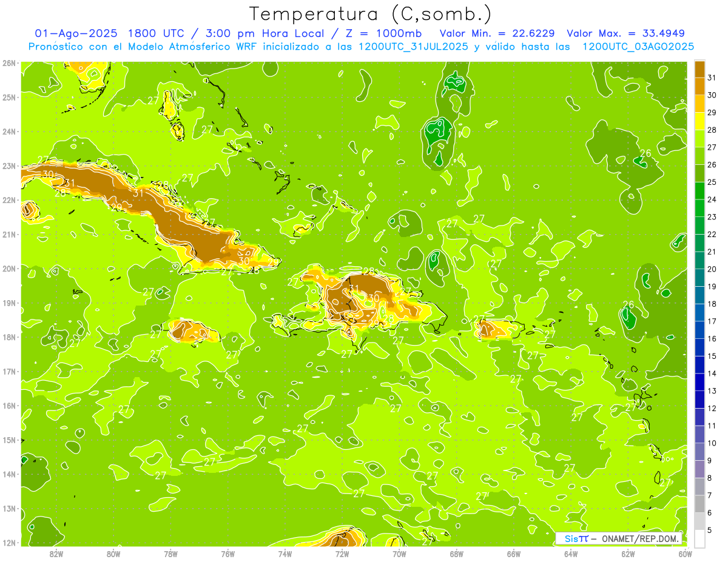Click the "62W" longitude axis label

click(629, 554)
